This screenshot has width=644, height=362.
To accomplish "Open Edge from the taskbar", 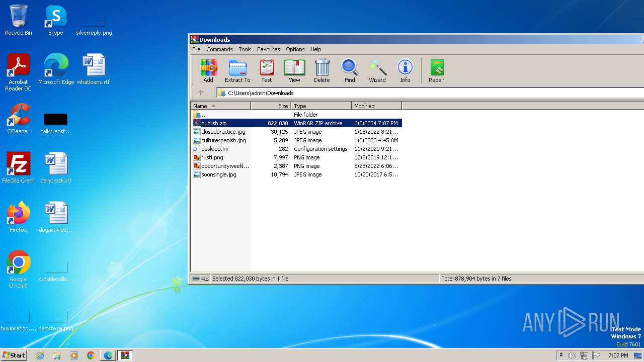I will (108, 355).
